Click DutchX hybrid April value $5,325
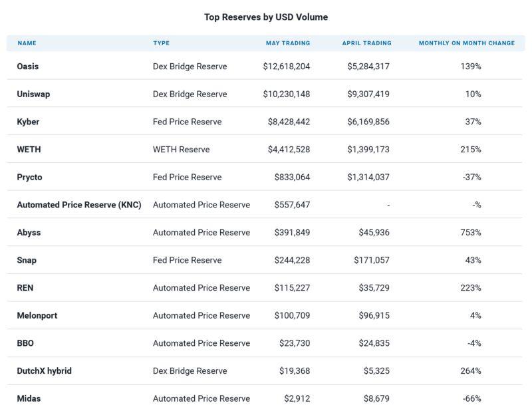 [376, 371]
